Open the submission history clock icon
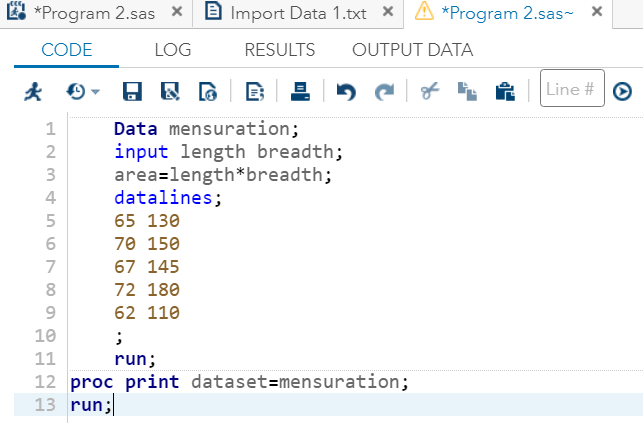 [76, 91]
